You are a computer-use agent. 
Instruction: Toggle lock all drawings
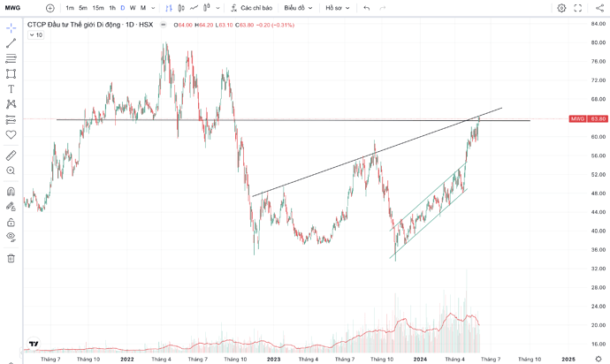(11, 222)
